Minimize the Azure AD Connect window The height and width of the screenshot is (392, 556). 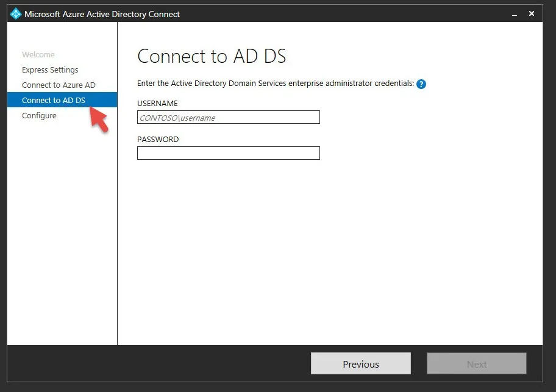pos(514,13)
